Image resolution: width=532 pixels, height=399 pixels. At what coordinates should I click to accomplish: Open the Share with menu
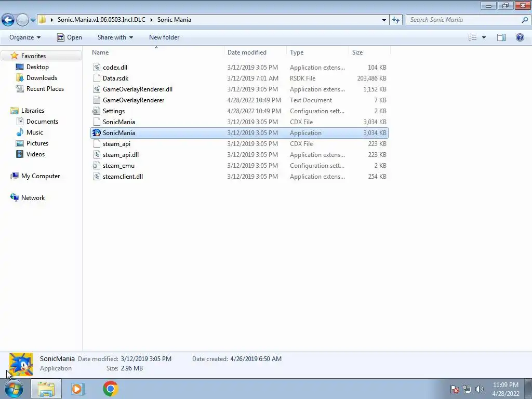tap(115, 37)
